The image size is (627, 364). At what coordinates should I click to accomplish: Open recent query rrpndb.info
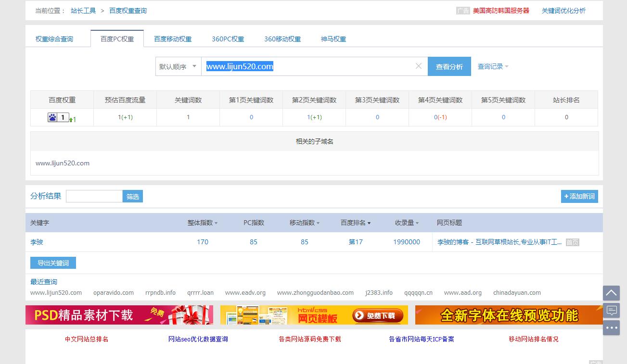coord(160,292)
